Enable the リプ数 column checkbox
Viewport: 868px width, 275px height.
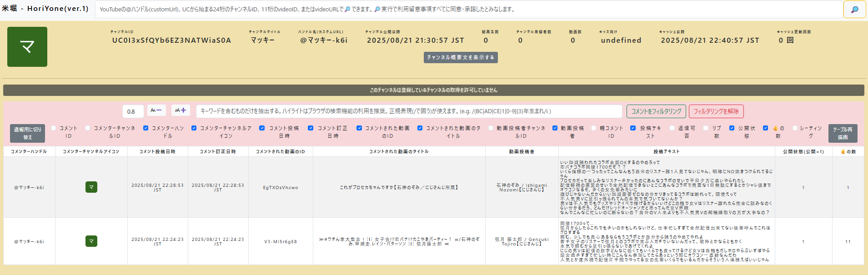[x=705, y=128]
